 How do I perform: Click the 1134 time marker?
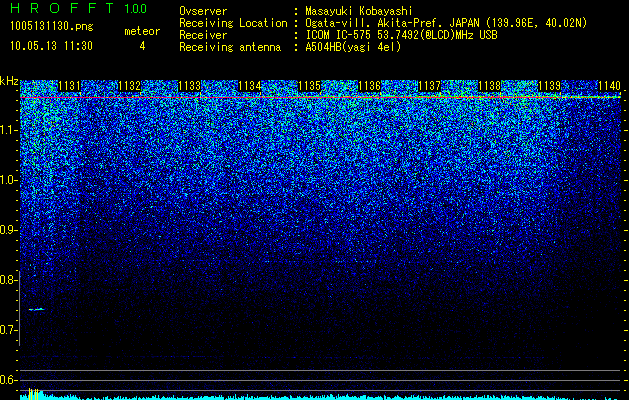pos(250,85)
